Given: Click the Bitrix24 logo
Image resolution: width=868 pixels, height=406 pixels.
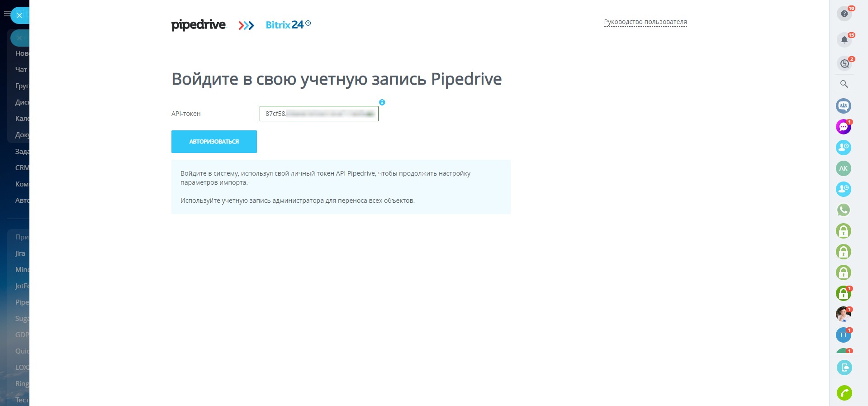Looking at the screenshot, I should pyautogui.click(x=285, y=25).
